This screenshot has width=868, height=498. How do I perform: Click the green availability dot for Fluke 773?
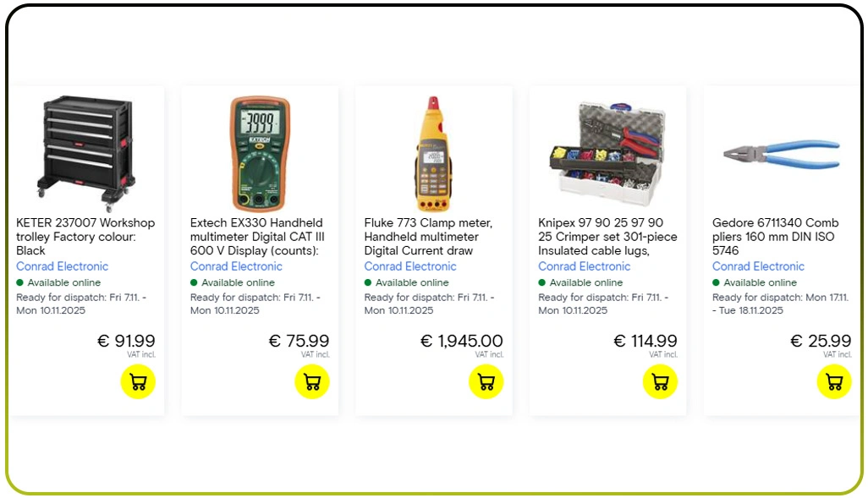tap(369, 282)
